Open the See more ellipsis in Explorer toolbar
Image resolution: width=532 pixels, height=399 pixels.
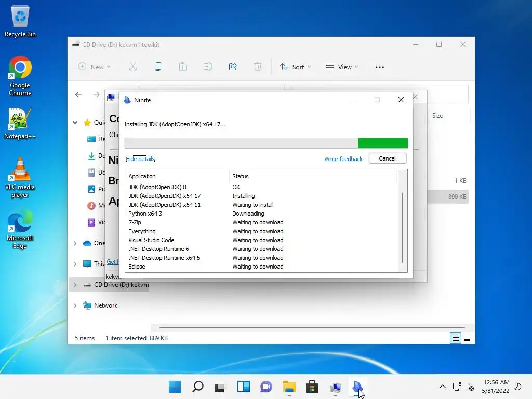click(x=380, y=67)
